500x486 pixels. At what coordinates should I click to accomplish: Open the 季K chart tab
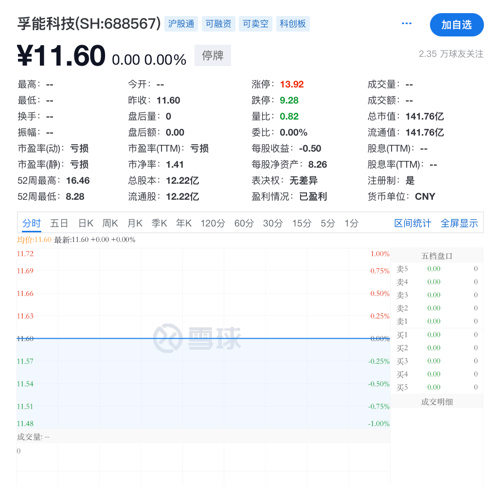159,223
